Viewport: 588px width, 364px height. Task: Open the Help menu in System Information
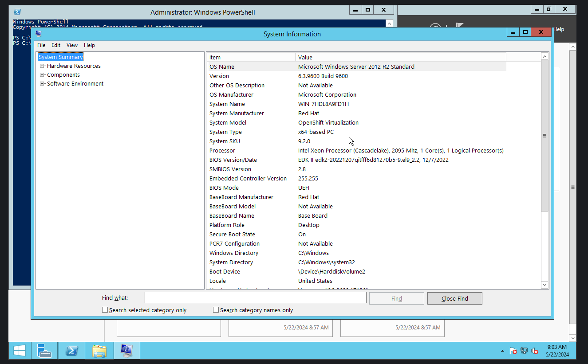tap(89, 45)
